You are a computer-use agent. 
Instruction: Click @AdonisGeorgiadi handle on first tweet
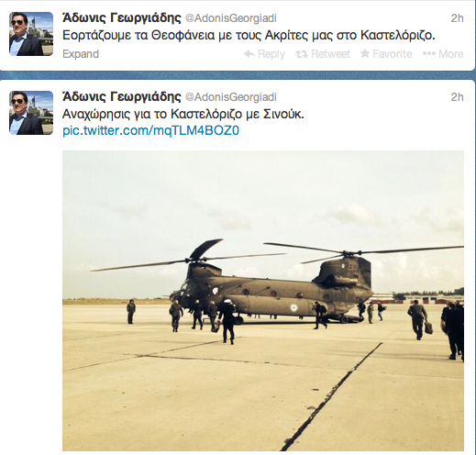click(231, 18)
